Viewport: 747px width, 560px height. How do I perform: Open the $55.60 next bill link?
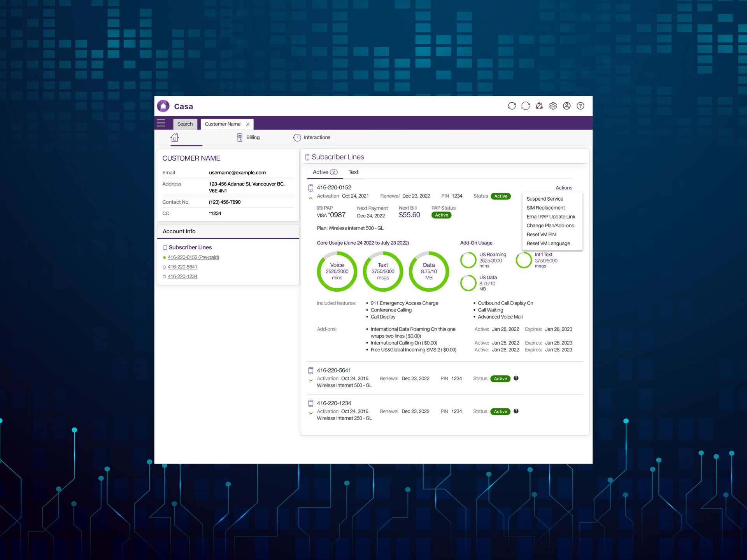409,215
